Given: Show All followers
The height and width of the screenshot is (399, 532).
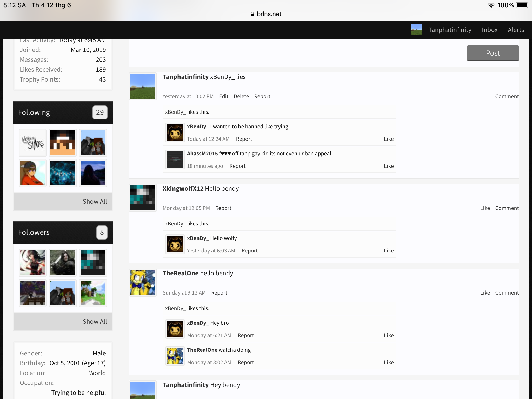Looking at the screenshot, I should click(x=95, y=322).
